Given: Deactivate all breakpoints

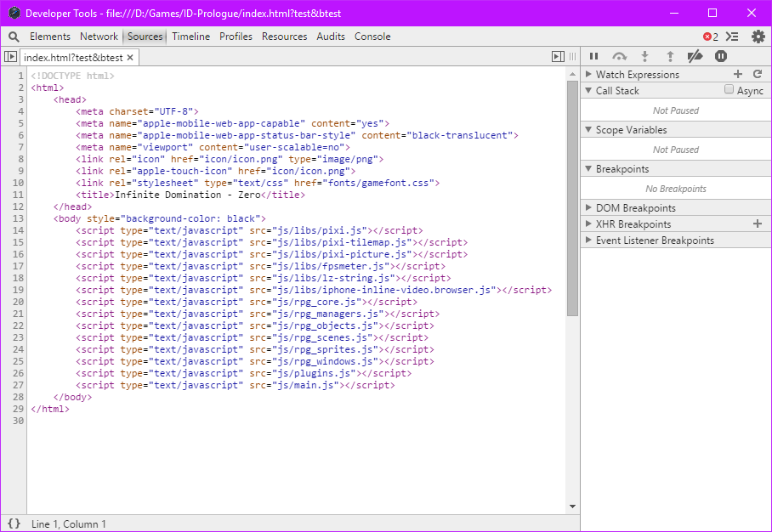Looking at the screenshot, I should tap(695, 57).
